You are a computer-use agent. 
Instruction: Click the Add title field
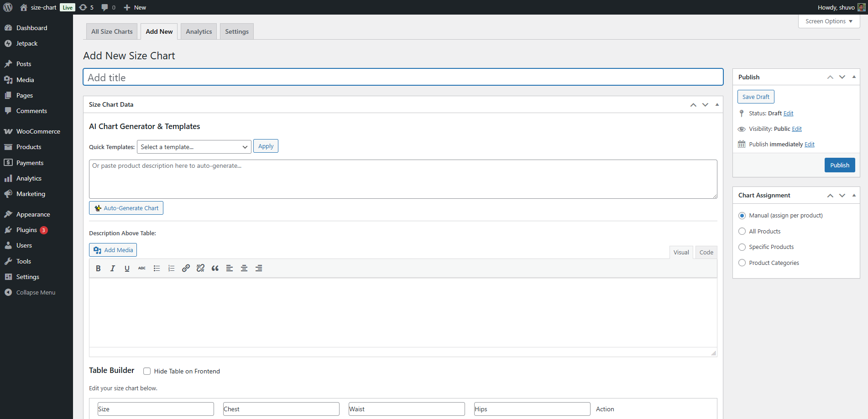point(403,77)
